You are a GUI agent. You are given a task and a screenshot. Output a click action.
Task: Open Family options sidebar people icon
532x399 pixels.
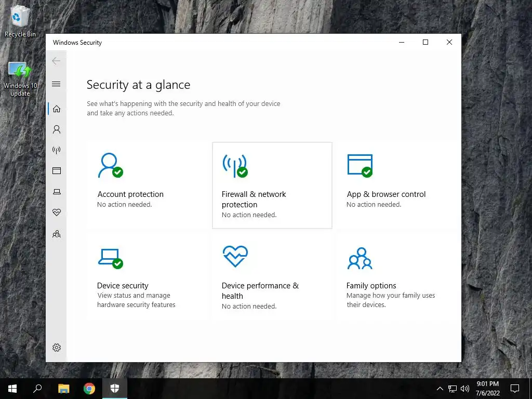(57, 234)
